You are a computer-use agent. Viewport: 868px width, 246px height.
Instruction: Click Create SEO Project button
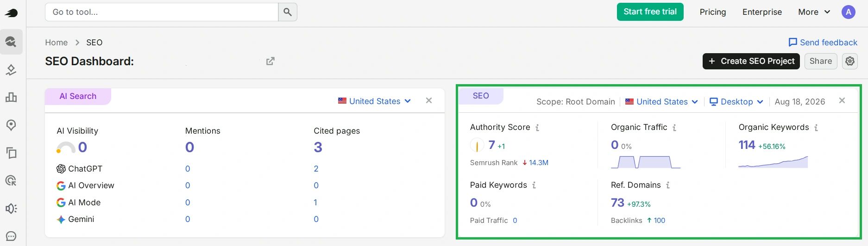click(x=751, y=61)
